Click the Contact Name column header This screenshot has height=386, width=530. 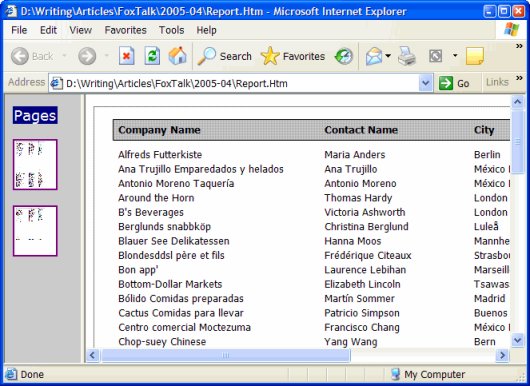coord(361,130)
